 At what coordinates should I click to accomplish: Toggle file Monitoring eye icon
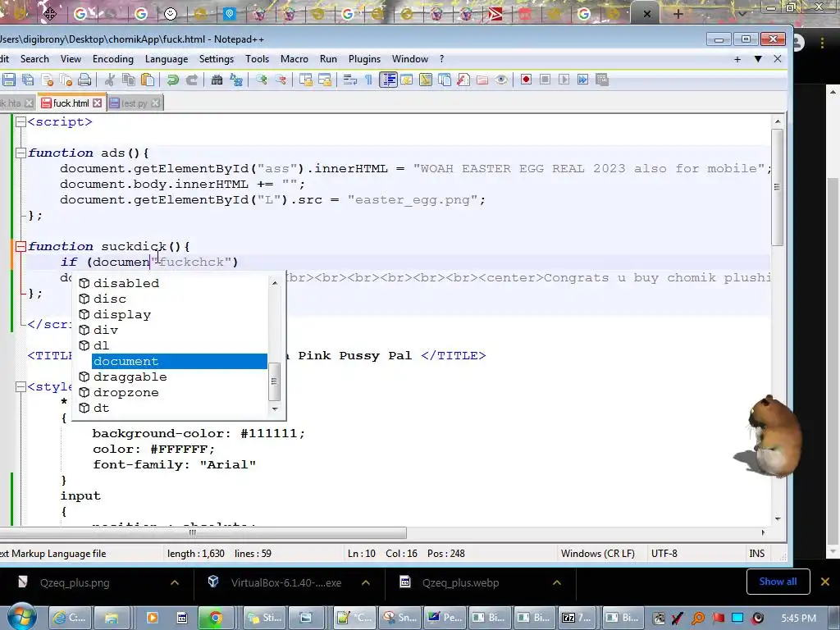[x=501, y=80]
